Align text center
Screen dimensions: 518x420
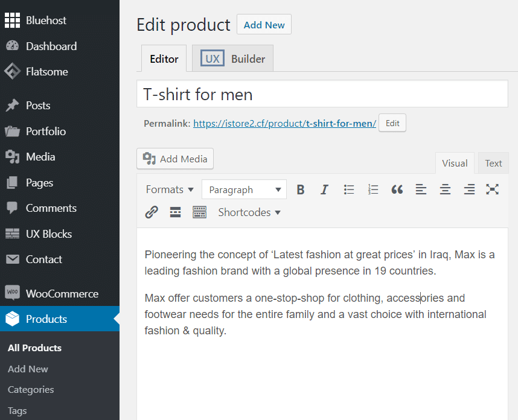pos(445,189)
